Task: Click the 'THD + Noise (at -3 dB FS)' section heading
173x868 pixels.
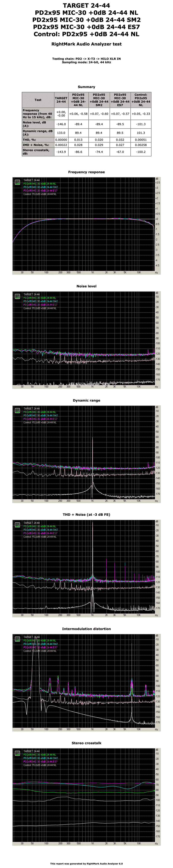Action: pos(86,515)
